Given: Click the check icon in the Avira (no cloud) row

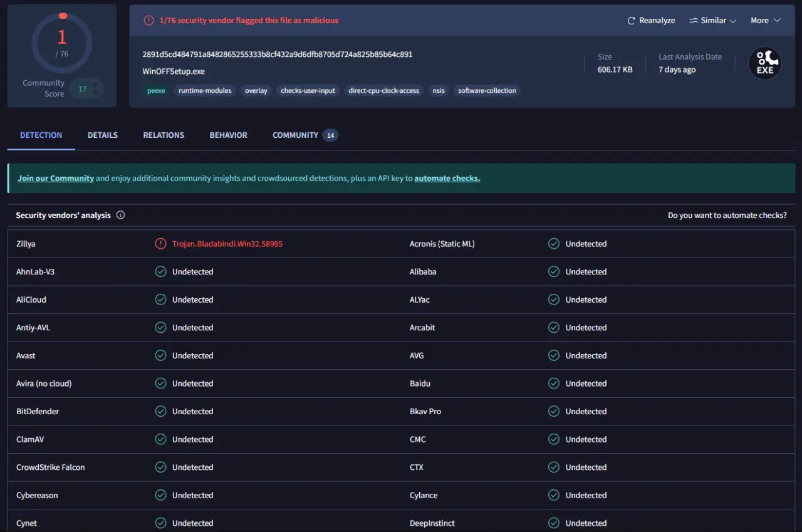Looking at the screenshot, I should [160, 383].
